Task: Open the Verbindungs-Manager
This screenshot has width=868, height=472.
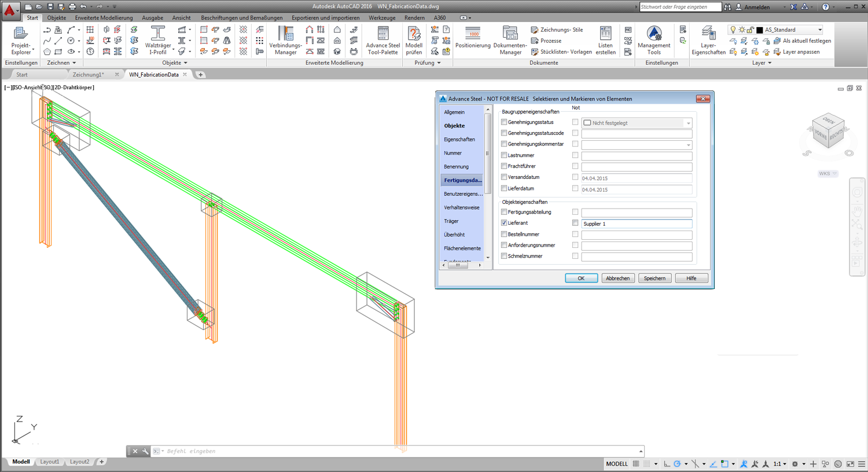Action: coord(285,41)
